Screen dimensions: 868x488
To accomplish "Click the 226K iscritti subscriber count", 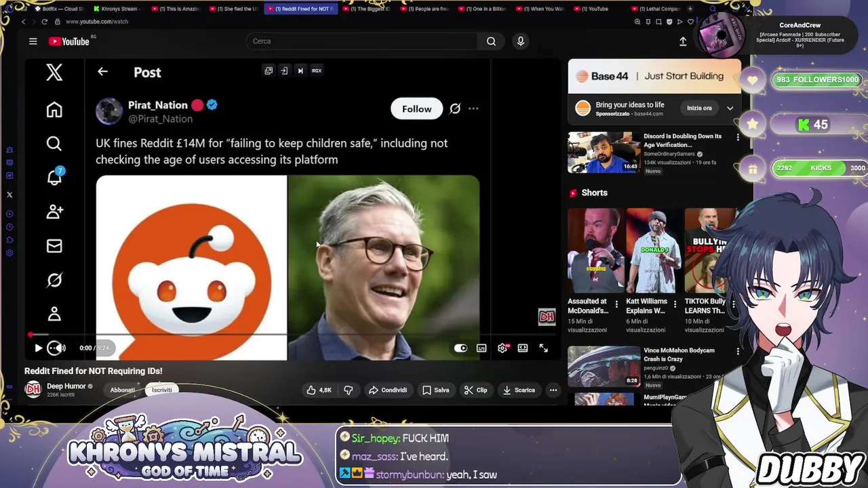I will (x=60, y=394).
